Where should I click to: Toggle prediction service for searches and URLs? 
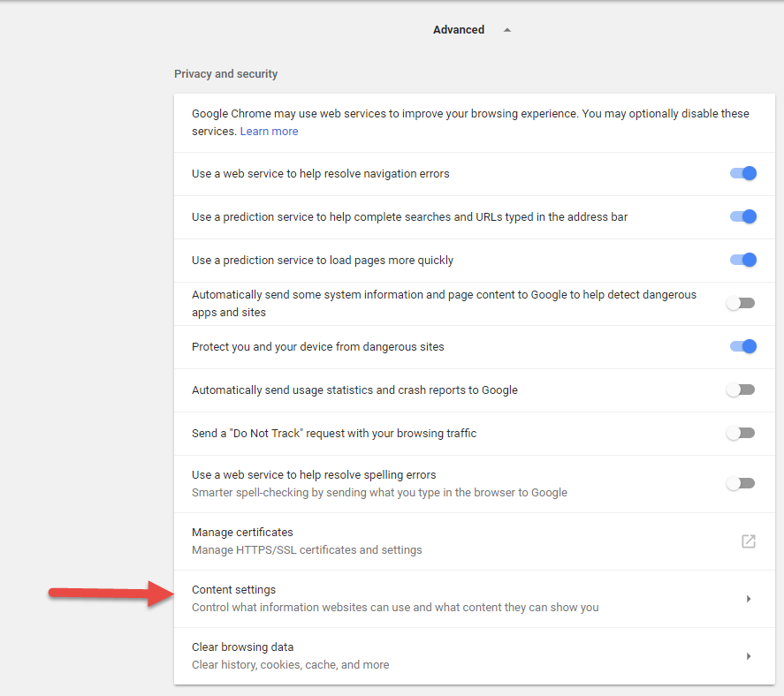click(x=743, y=217)
